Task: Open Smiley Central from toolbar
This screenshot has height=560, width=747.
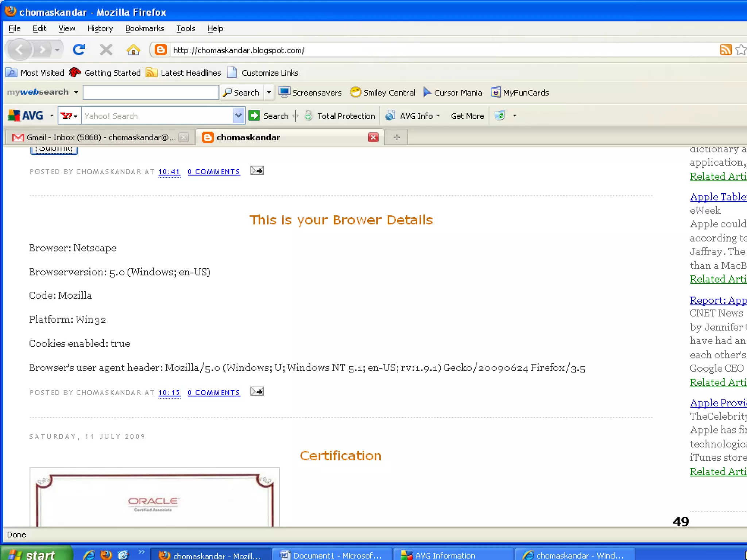Action: coord(383,93)
